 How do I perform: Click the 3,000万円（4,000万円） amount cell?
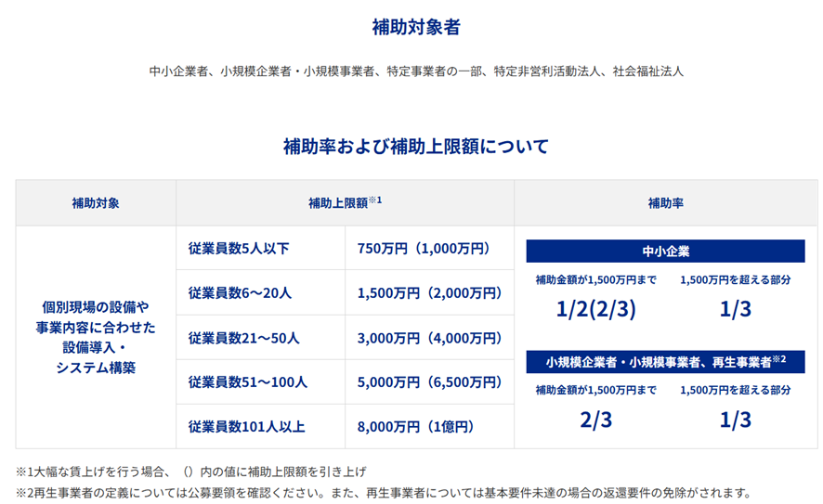click(x=429, y=338)
